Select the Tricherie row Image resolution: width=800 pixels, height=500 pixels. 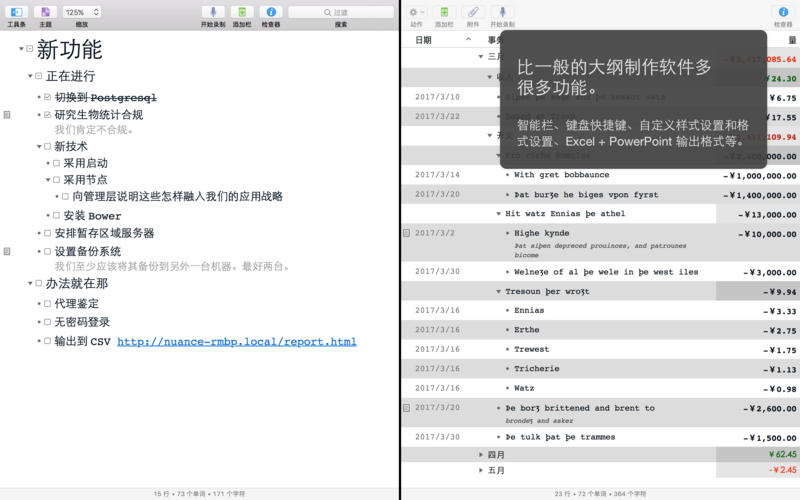point(537,368)
